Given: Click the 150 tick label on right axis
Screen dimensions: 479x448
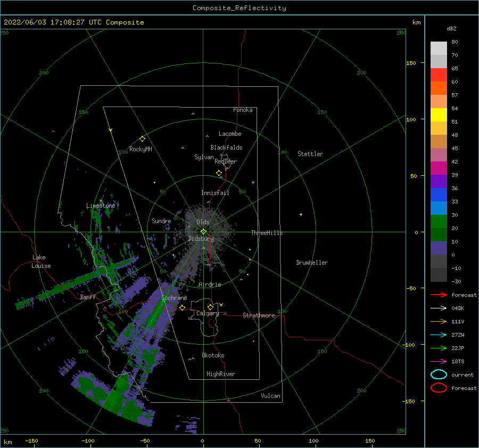Looking at the screenshot, I should tap(411, 63).
